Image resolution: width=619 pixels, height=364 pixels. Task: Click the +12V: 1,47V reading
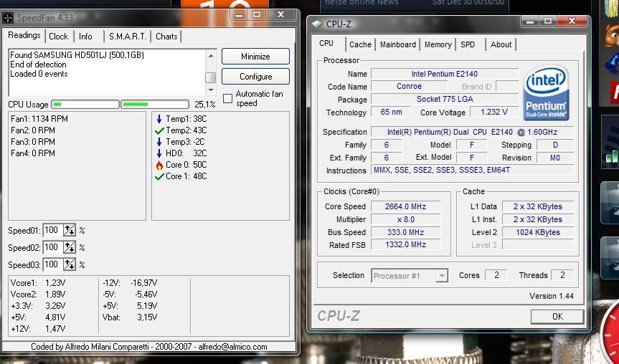[x=38, y=328]
